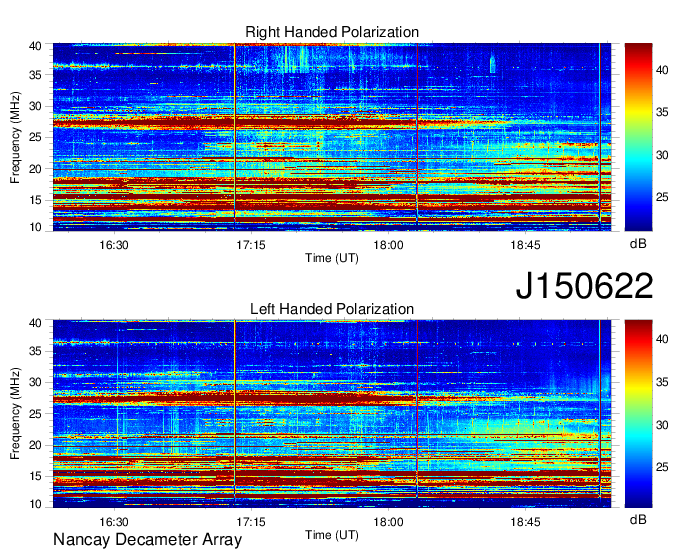Click the 35 dB label on Right Handed colorbar

coord(662,112)
